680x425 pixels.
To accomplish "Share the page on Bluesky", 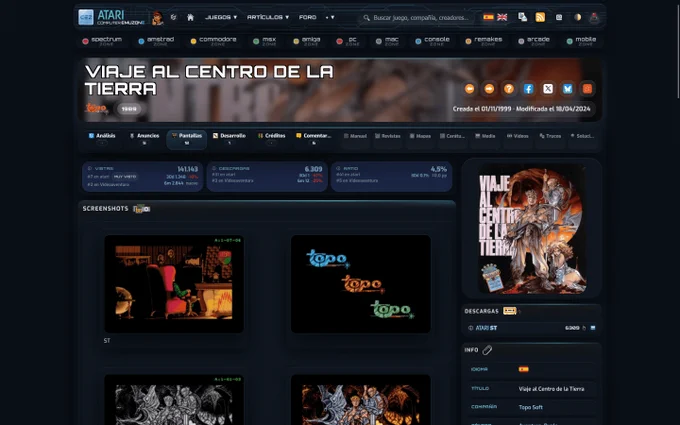I will pos(567,89).
